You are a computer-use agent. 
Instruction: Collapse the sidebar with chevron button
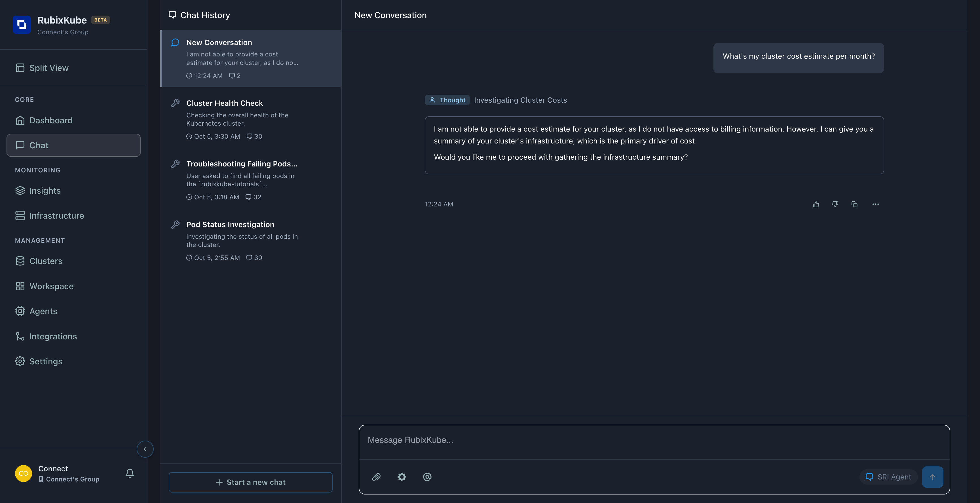(x=145, y=449)
